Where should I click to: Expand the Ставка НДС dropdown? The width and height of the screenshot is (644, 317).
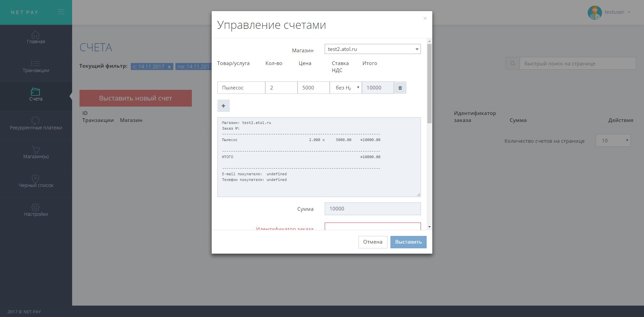click(346, 88)
